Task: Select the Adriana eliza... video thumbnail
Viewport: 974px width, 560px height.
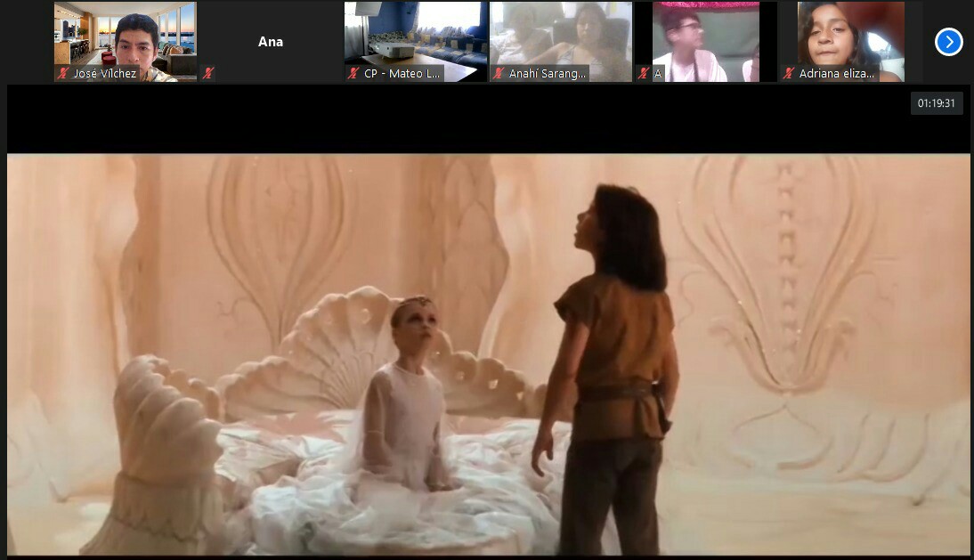Action: (x=852, y=42)
